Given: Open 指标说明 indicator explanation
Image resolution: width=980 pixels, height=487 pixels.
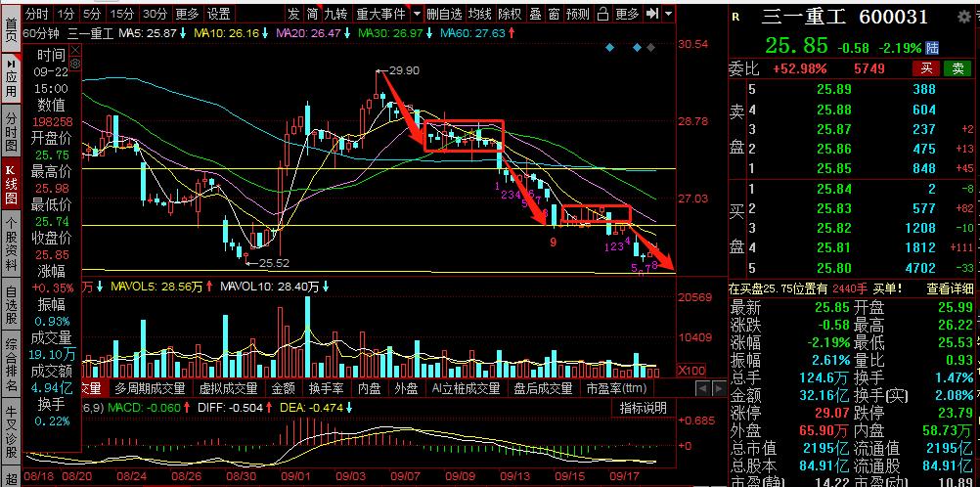Looking at the screenshot, I should [644, 408].
